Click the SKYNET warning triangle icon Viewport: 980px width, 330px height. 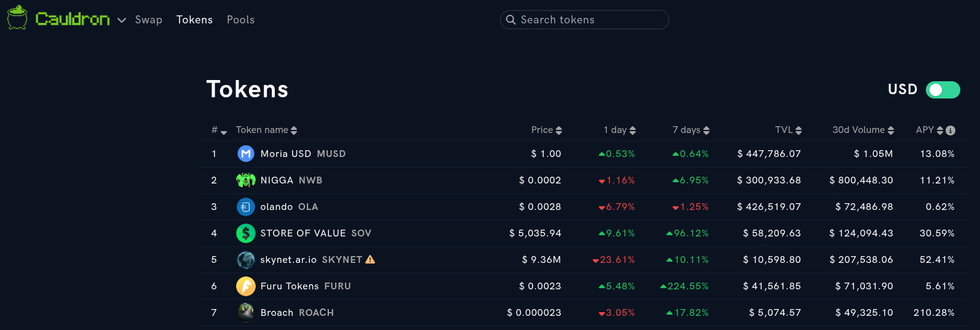point(370,259)
